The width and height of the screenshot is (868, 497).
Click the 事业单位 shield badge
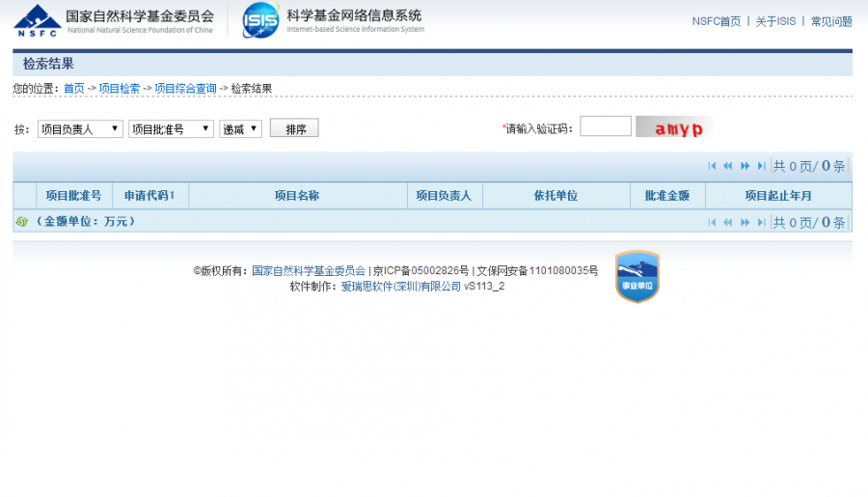tap(637, 277)
